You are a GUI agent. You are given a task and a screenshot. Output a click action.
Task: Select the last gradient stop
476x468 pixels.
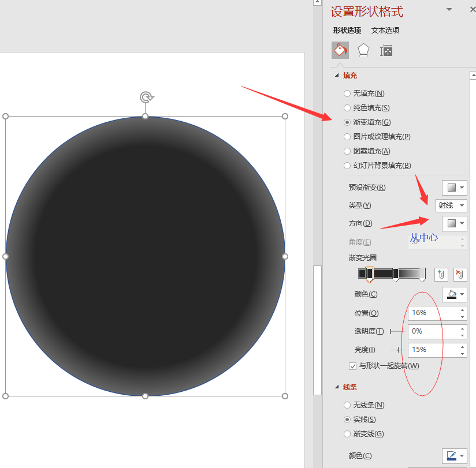422,275
